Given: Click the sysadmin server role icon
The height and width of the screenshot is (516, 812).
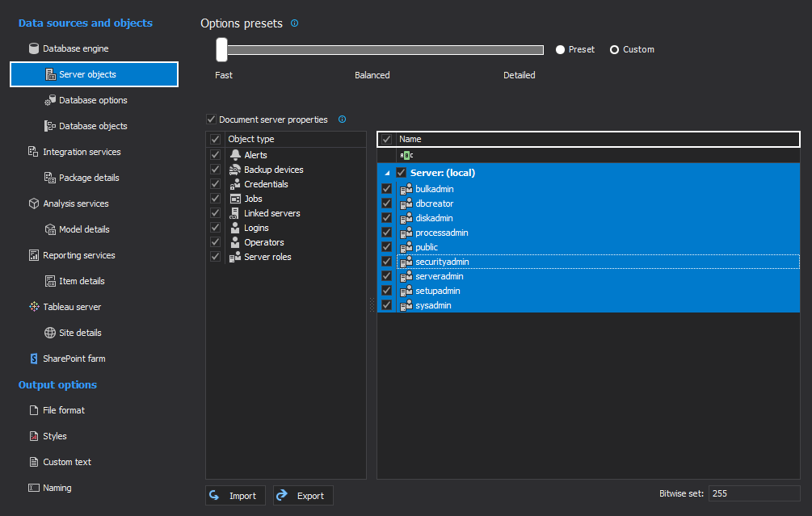Looking at the screenshot, I should 406,305.
